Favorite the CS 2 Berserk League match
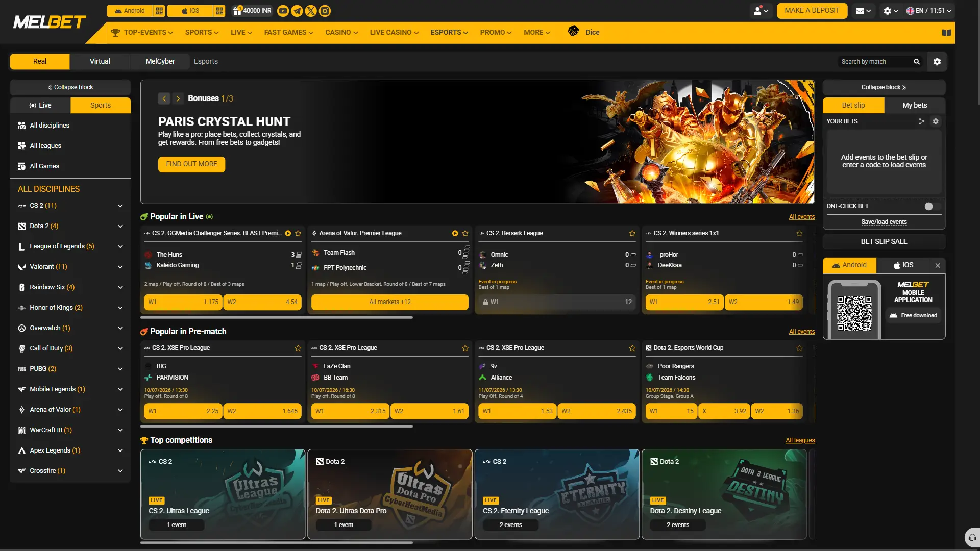The width and height of the screenshot is (980, 551). 632,233
